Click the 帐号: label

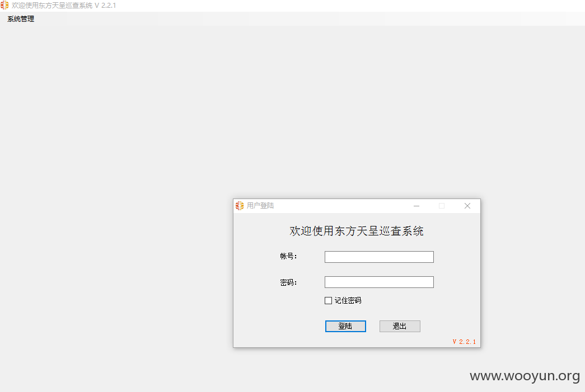tap(288, 256)
